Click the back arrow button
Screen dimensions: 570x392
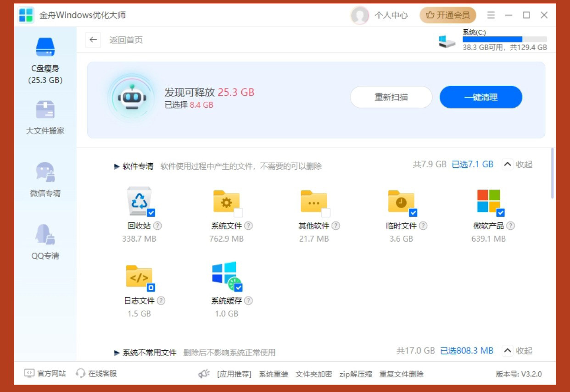pos(93,40)
